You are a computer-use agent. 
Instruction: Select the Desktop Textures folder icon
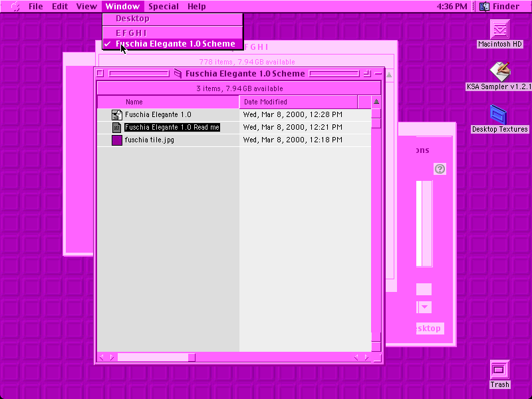pyautogui.click(x=499, y=114)
